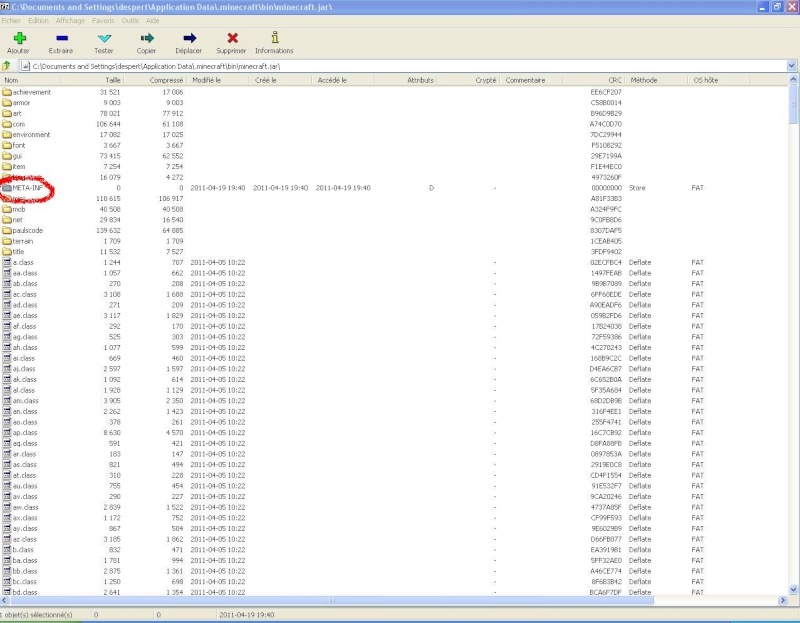Open the Affichage menu
Viewport: 800px width, 623px height.
(x=70, y=21)
